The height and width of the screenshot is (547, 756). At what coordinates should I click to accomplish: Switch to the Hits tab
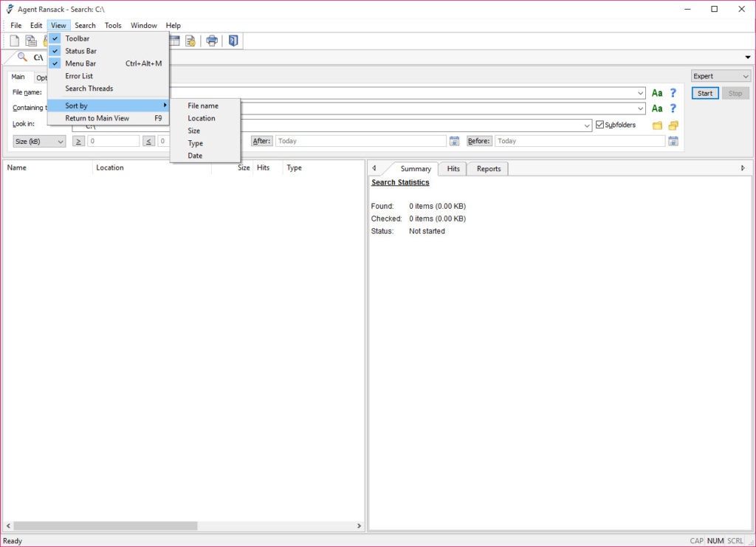click(x=453, y=169)
